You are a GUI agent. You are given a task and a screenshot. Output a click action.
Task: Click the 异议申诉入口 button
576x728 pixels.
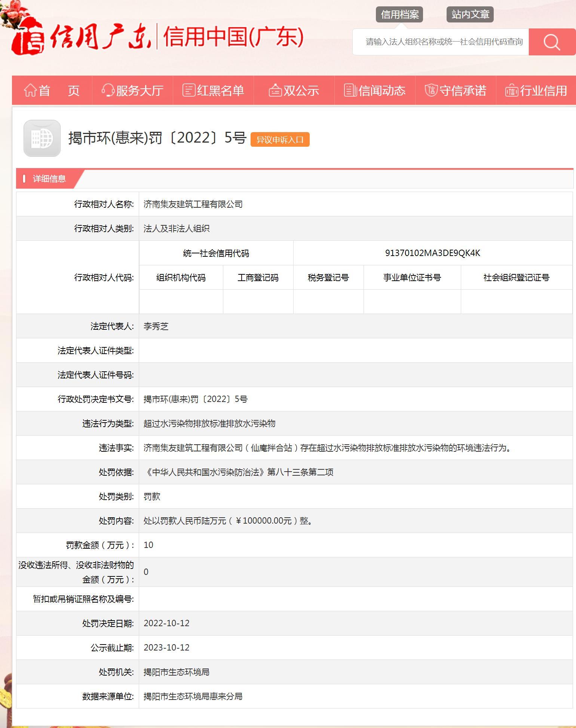coord(280,140)
